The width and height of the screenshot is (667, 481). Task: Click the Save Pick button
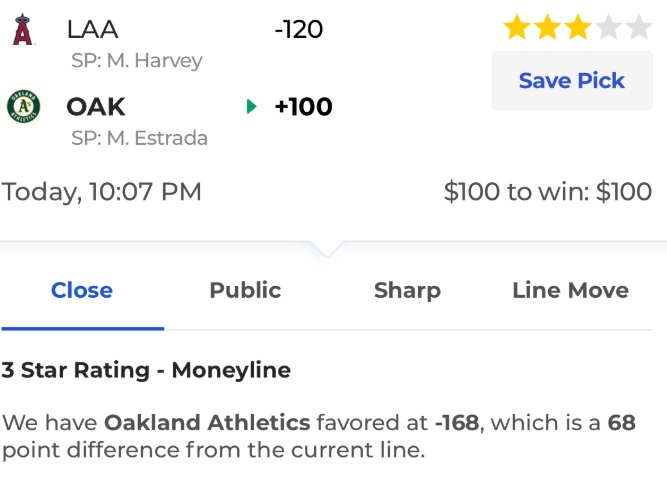coord(572,80)
